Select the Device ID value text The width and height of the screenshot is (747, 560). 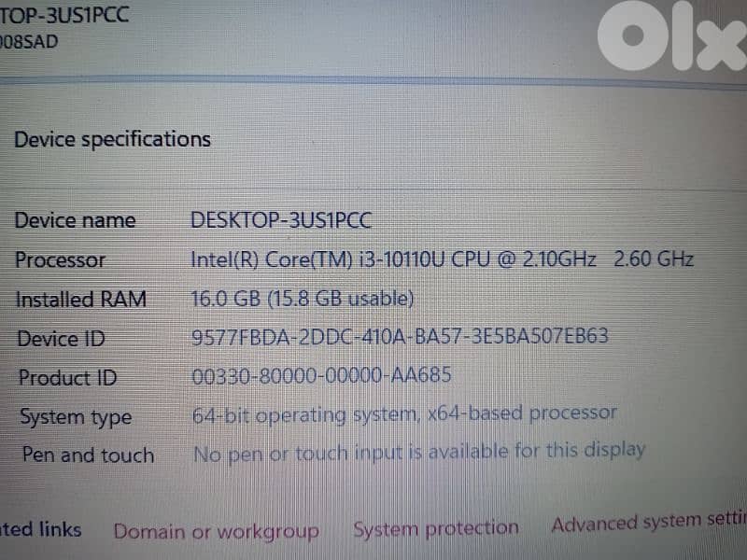400,337
